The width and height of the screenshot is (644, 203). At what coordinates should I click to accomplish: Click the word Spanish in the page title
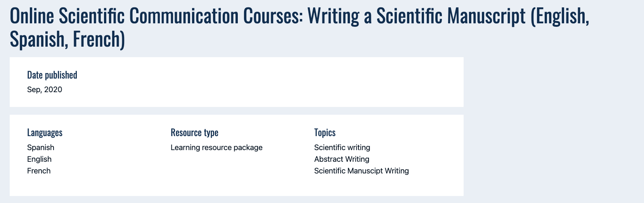(38, 39)
